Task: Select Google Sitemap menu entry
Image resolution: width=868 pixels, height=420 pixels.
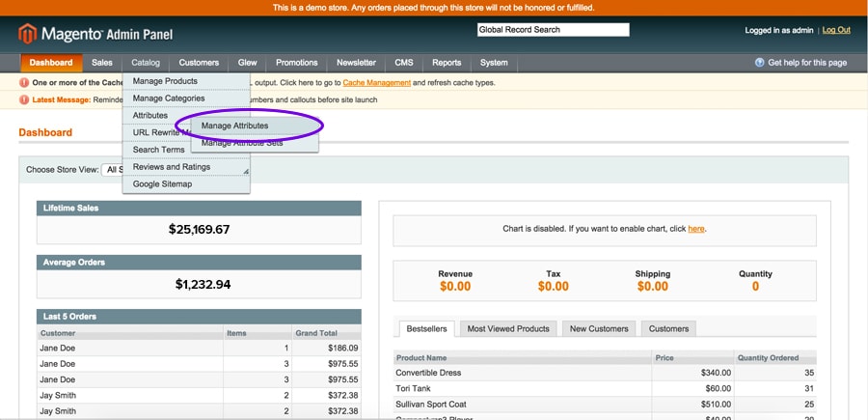Action: (x=186, y=184)
